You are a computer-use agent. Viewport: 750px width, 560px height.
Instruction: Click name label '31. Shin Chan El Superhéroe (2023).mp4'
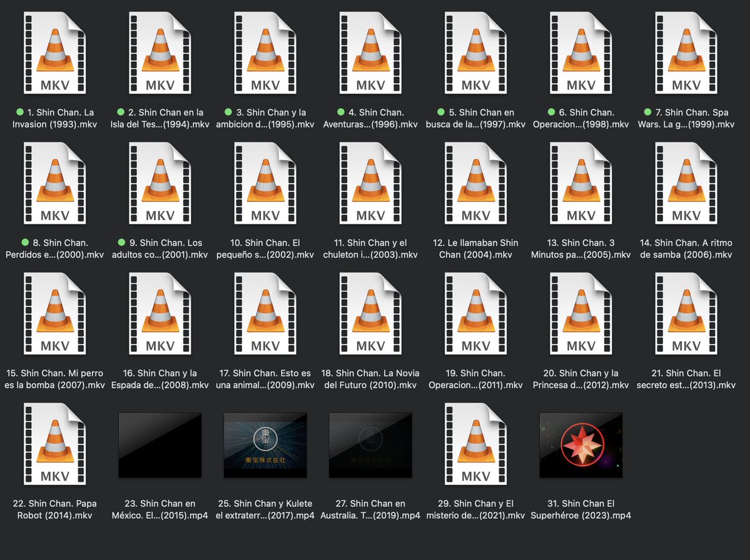pyautogui.click(x=580, y=509)
